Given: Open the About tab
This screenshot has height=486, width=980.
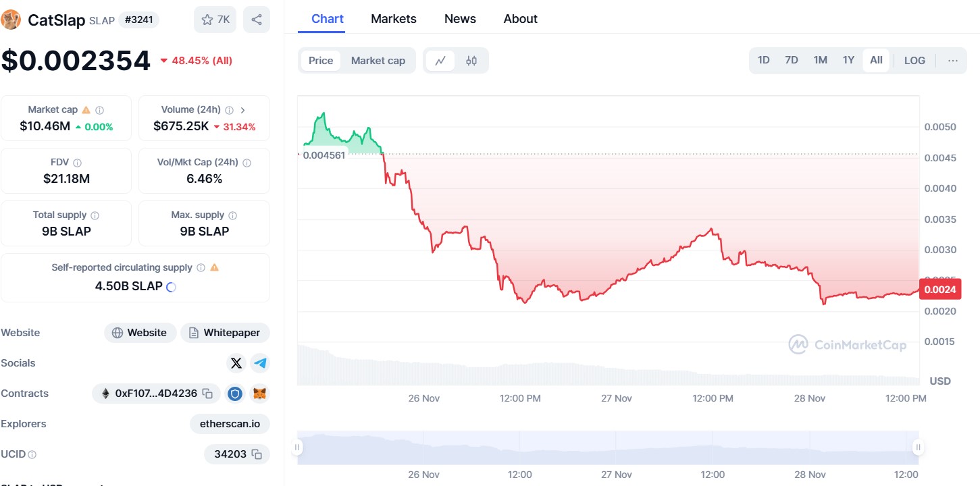Looking at the screenshot, I should click(521, 19).
